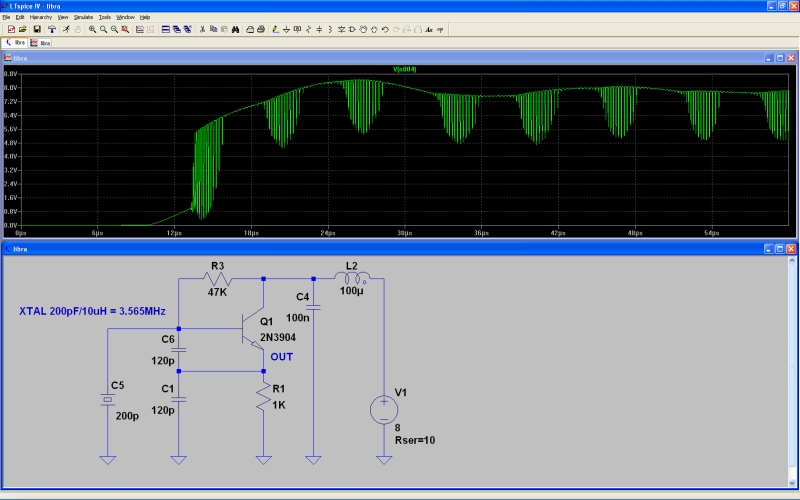The image size is (800, 500).
Task: Click the V1 voltage source symbol
Action: tap(384, 409)
